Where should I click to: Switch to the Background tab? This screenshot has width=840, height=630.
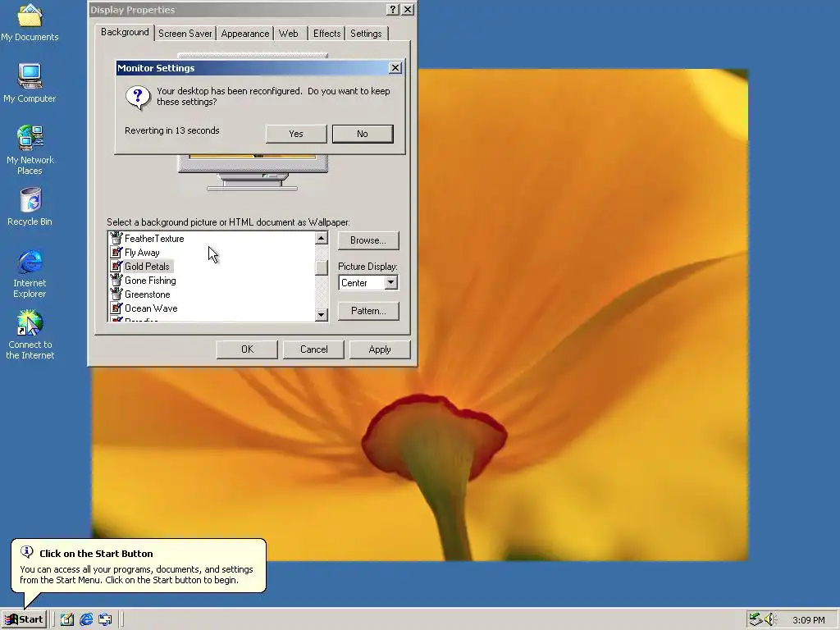pyautogui.click(x=125, y=32)
